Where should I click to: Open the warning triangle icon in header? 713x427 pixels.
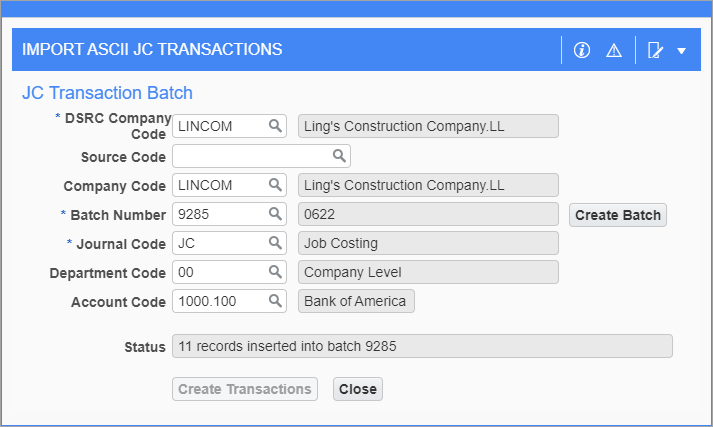pos(614,50)
